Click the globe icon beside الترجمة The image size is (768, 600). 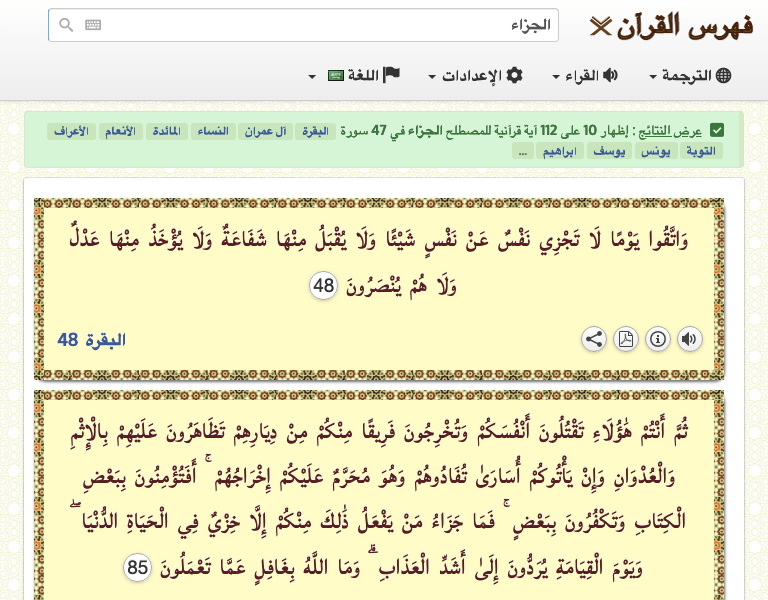tap(723, 75)
